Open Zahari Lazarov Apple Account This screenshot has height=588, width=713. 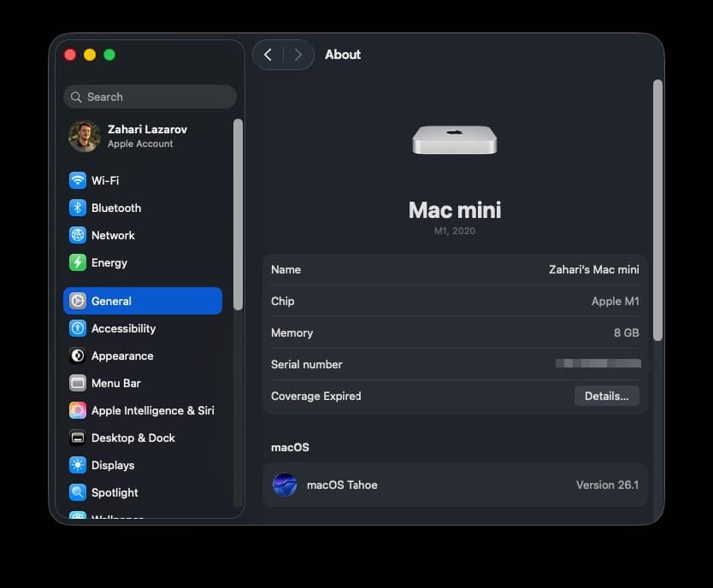click(143, 136)
